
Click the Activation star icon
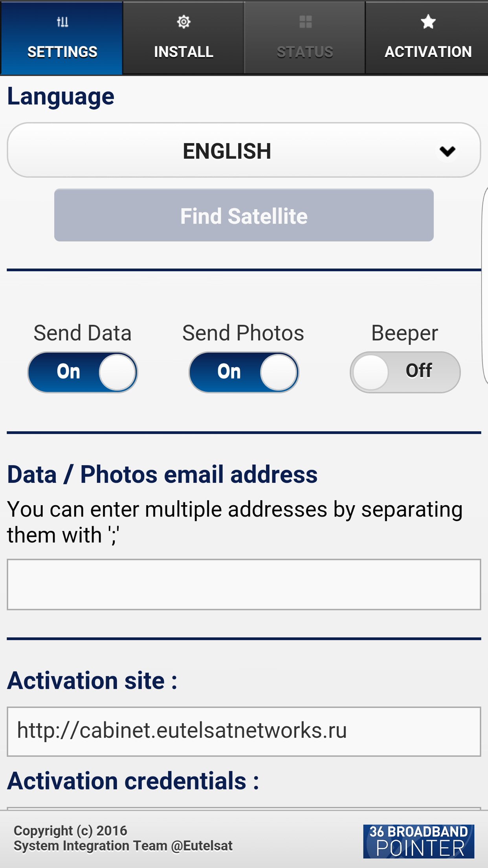428,22
